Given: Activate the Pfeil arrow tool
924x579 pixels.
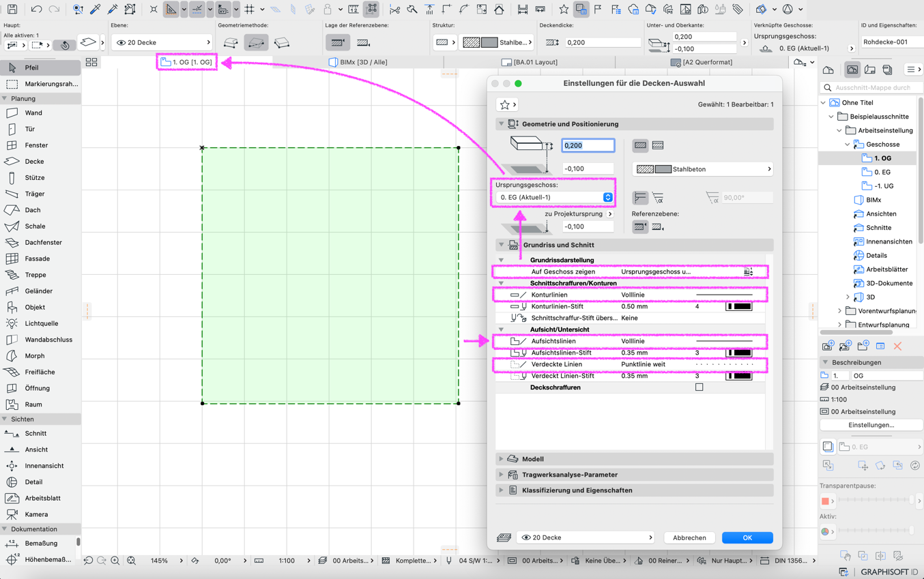Looking at the screenshot, I should [x=40, y=68].
